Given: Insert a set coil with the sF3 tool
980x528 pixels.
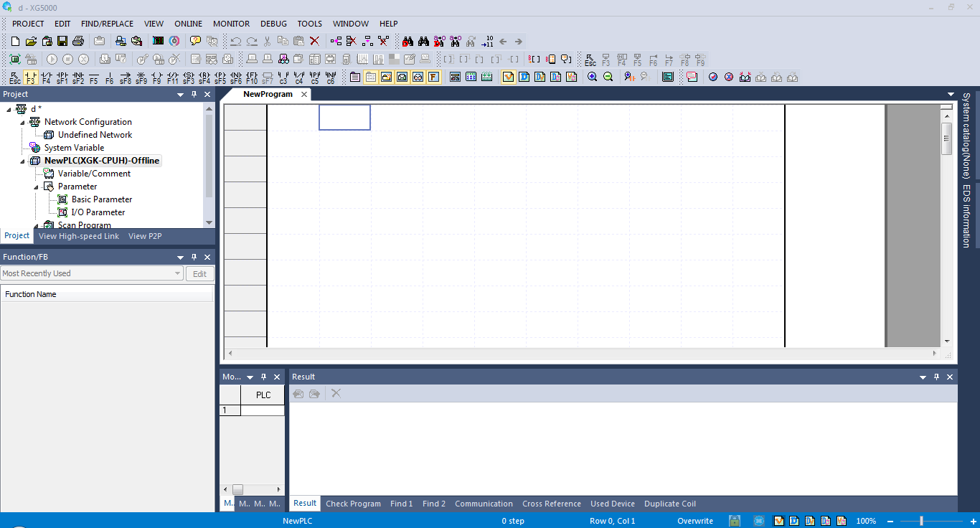Looking at the screenshot, I should point(189,77).
